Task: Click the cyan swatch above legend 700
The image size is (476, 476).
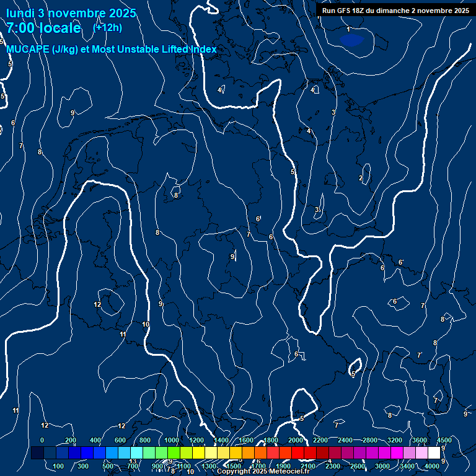Action: [x=136, y=453]
